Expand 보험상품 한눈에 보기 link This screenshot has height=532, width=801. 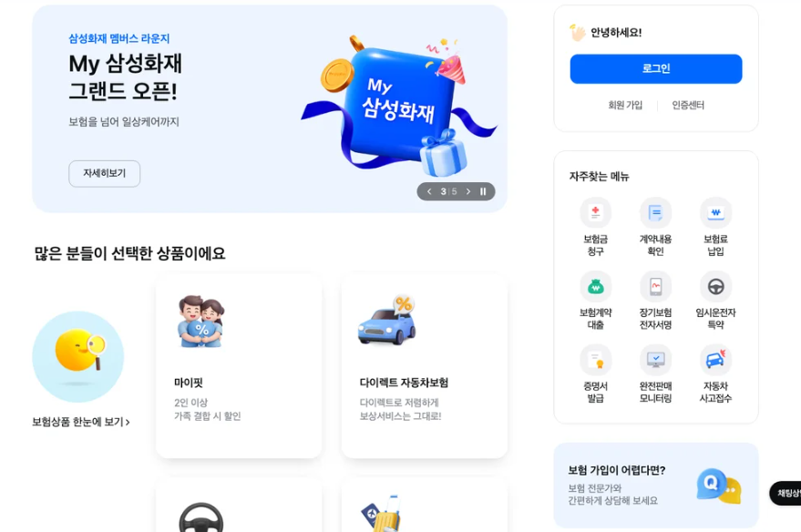(81, 422)
